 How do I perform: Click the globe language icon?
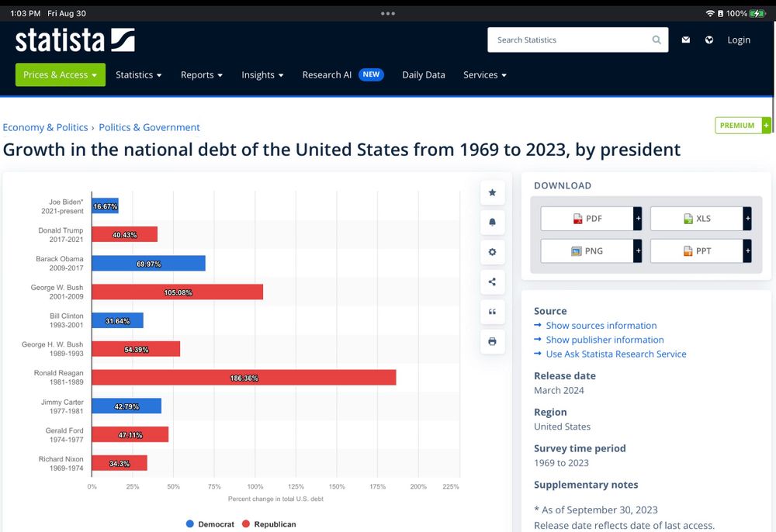point(709,40)
